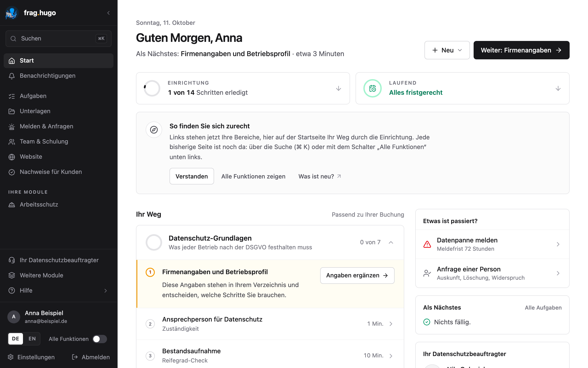Click the Datenpanne melden warning triangle
This screenshot has width=588, height=368.
pyautogui.click(x=427, y=244)
